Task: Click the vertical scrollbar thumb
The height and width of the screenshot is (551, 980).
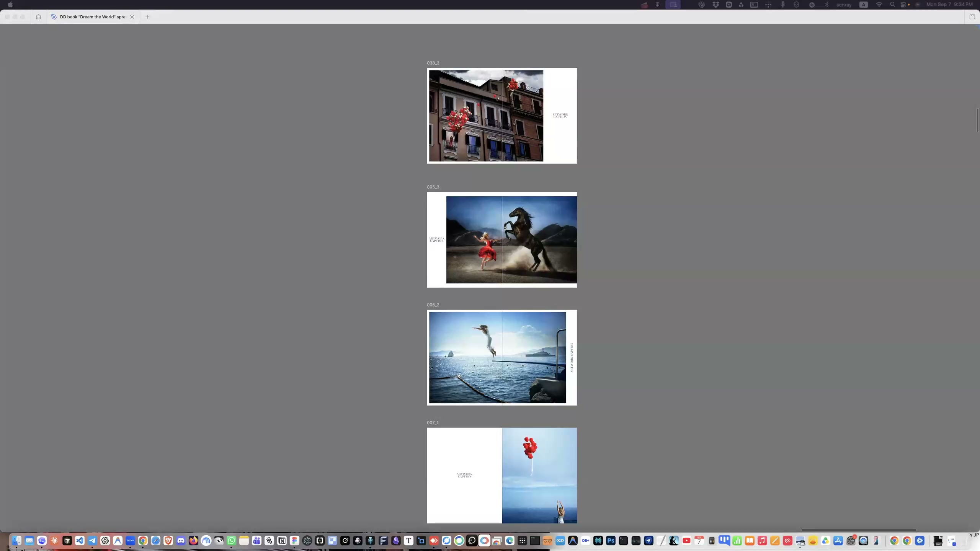Action: coord(978,120)
